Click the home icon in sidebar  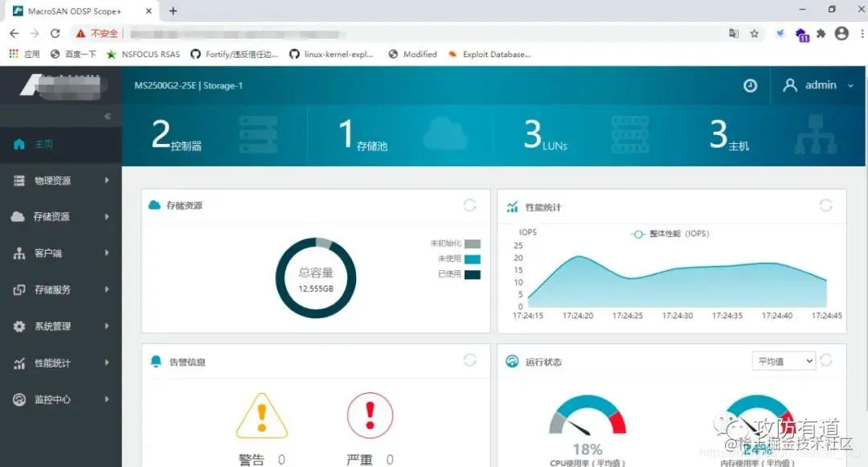[x=19, y=145]
